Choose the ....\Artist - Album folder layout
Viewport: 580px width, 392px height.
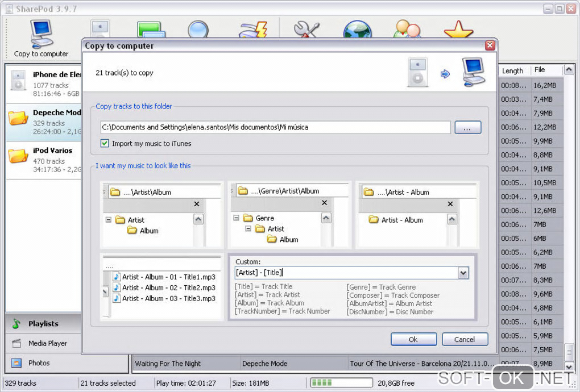(417, 214)
